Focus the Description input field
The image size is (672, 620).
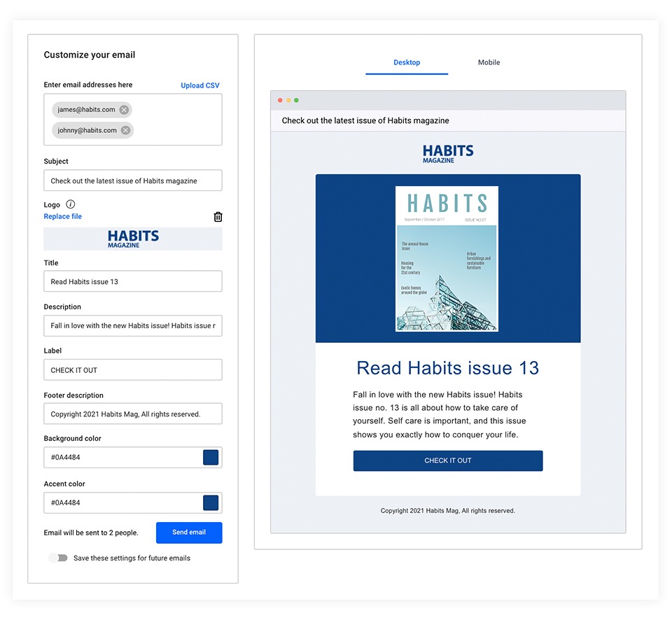click(x=133, y=325)
